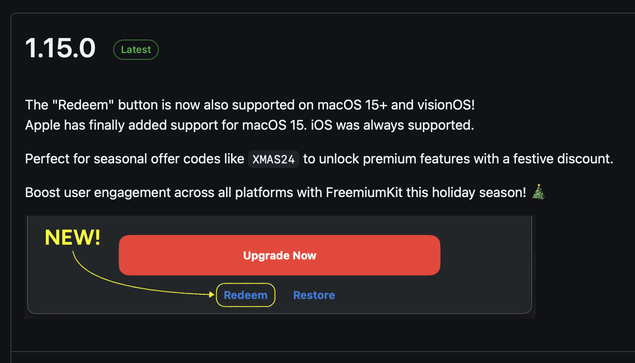
Task: Click the yellow NEW! label
Action: (72, 237)
